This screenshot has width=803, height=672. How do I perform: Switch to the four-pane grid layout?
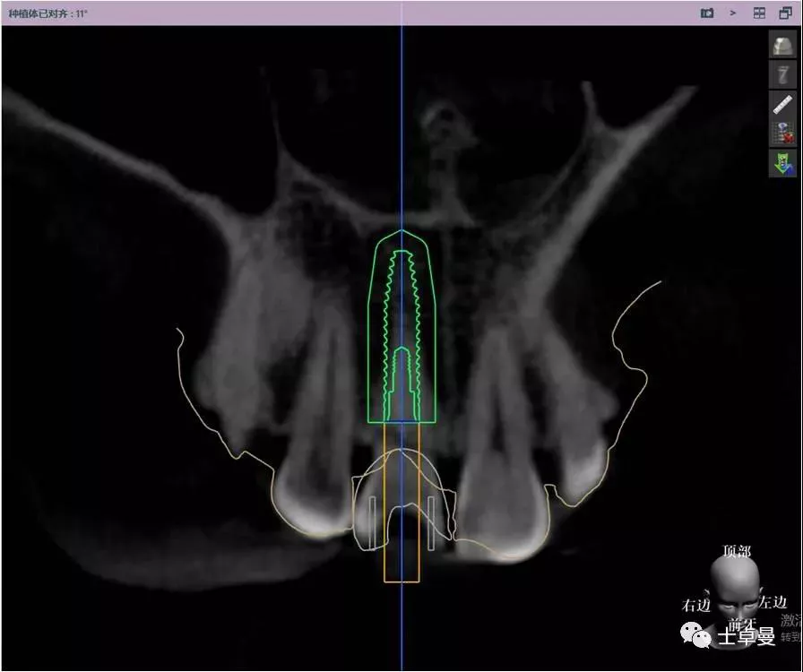pyautogui.click(x=759, y=13)
